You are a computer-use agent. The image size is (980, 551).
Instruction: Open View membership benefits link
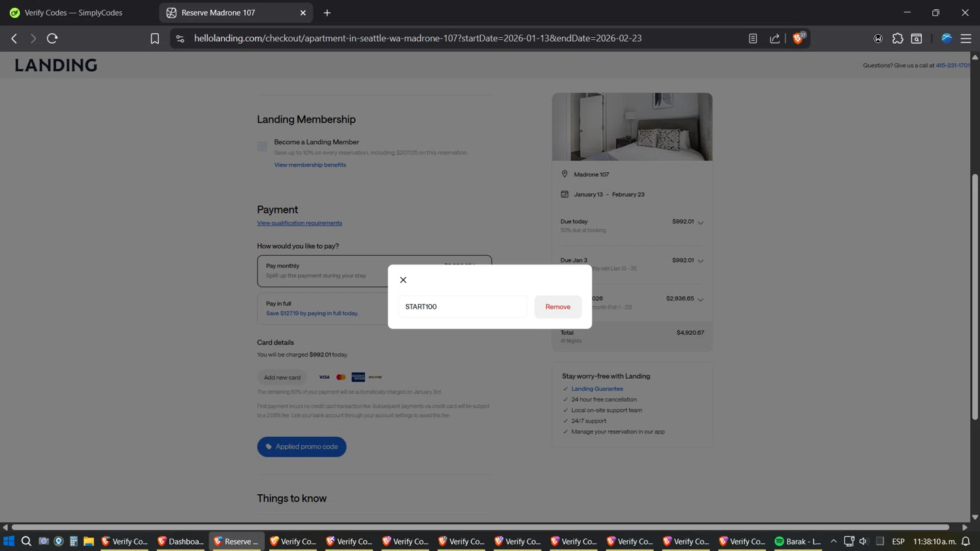point(310,165)
